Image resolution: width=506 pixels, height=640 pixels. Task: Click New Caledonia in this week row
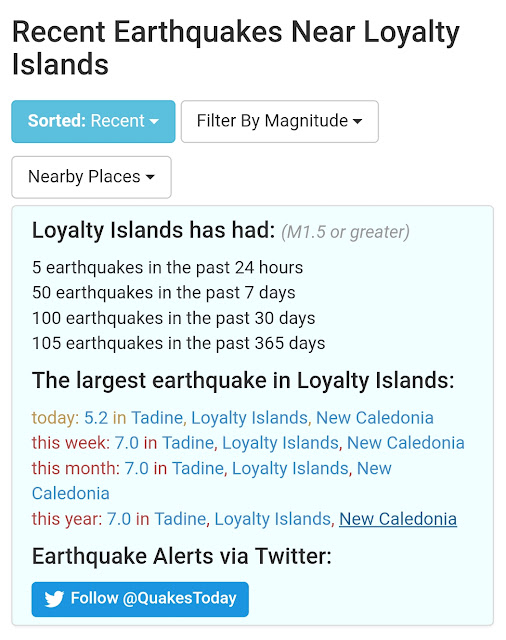[406, 443]
